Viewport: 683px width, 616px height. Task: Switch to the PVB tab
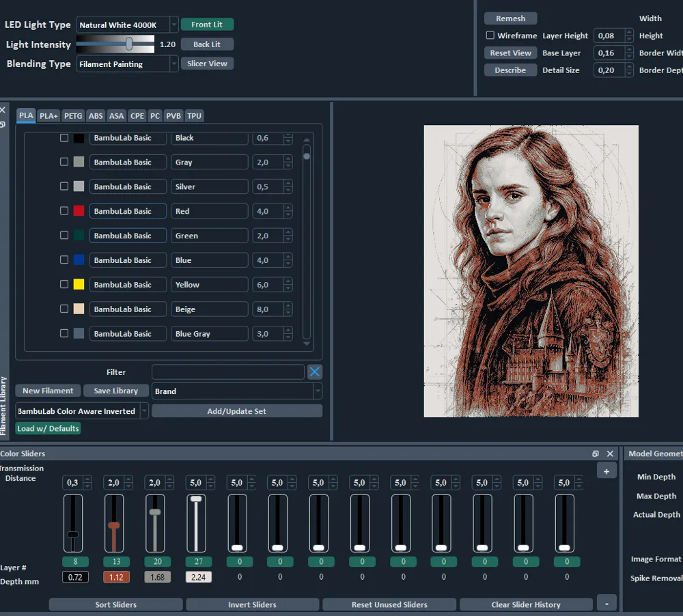click(173, 116)
